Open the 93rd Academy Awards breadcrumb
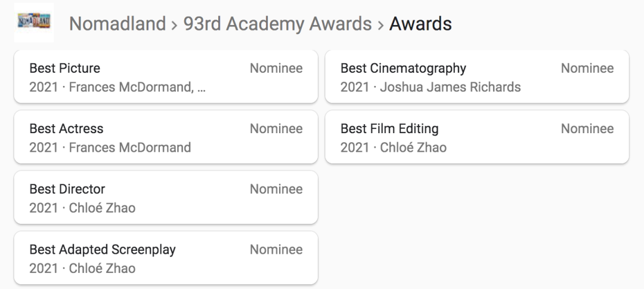The height and width of the screenshot is (289, 644). [278, 24]
